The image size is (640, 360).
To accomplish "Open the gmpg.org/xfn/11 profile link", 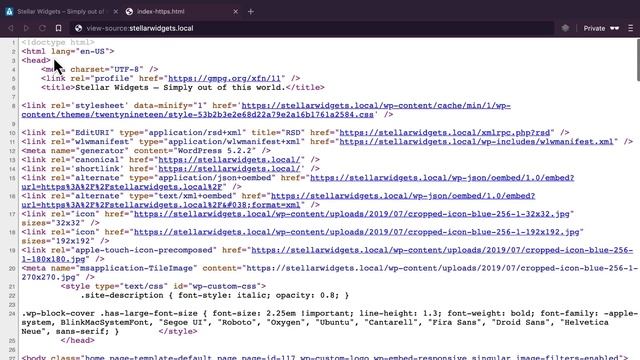I will (224, 78).
